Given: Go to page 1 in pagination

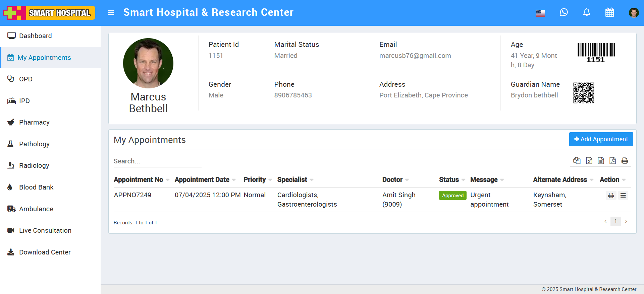Looking at the screenshot, I should point(615,221).
